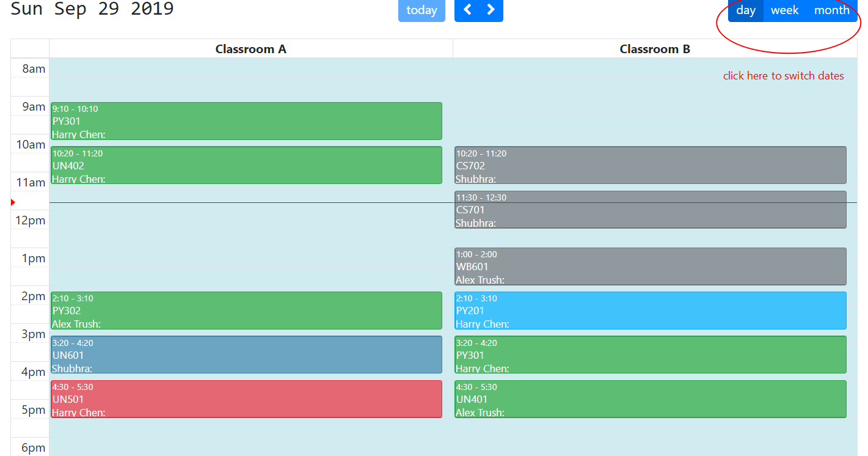Open the UN601 event with Shubhra

tap(246, 355)
